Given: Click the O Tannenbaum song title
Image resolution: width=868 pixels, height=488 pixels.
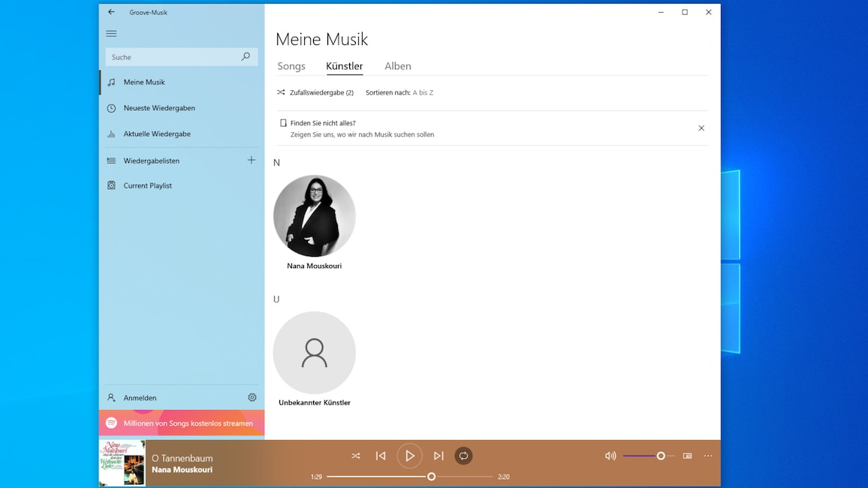Looking at the screenshot, I should [182, 458].
